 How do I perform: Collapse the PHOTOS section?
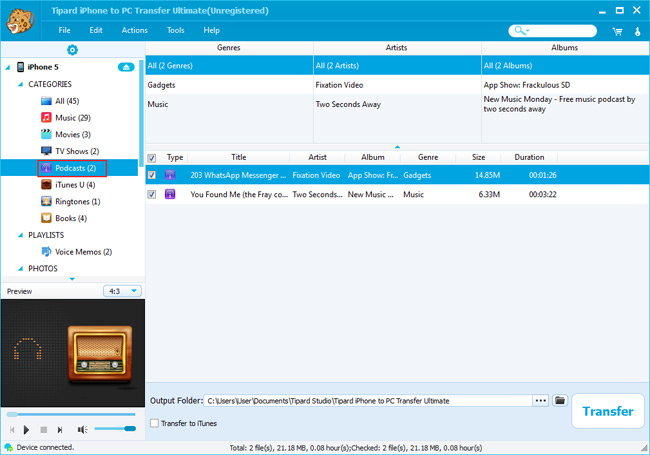tap(20, 269)
